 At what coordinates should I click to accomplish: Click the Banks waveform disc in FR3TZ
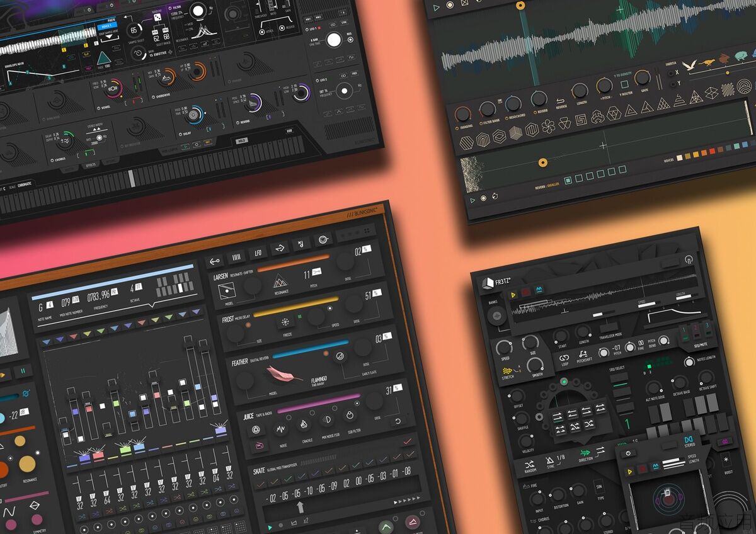coord(497,317)
